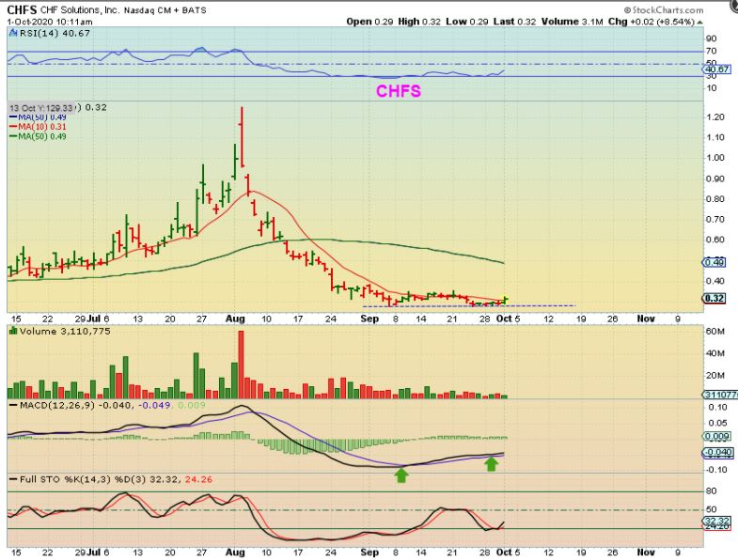Image resolution: width=738 pixels, height=560 pixels.
Task: Click the Low 0.29 header value
Action: [467, 22]
